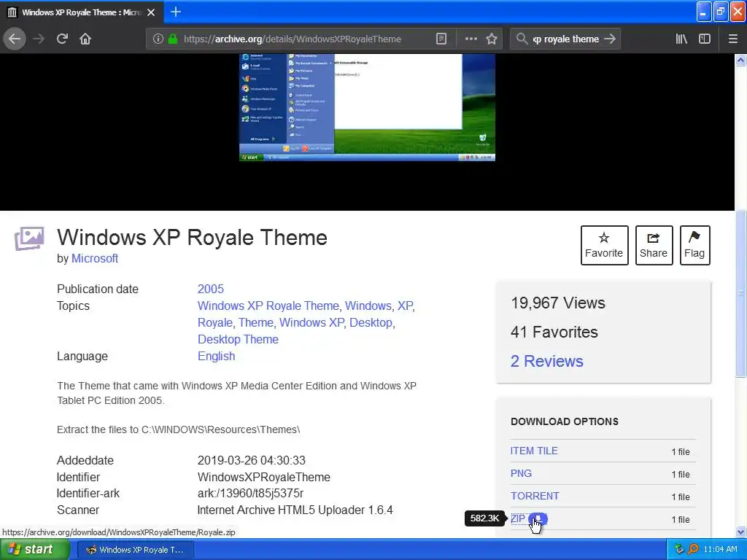Reload the current page
The image size is (747, 560).
coord(62,39)
